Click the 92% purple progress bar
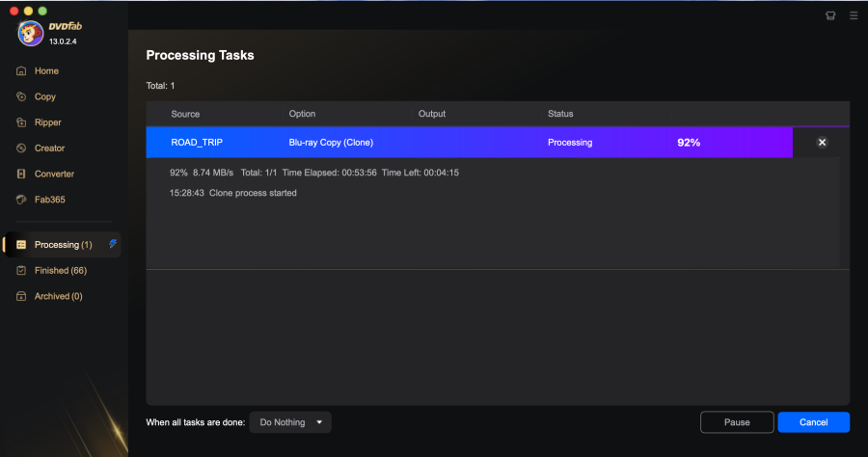Viewport: 868px width, 457px height. pyautogui.click(x=689, y=143)
